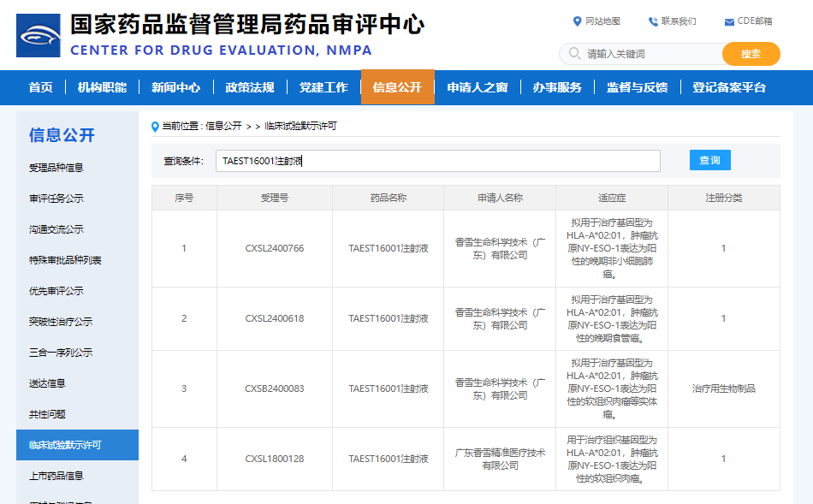Click drug name in CXSL2400766 row

(x=389, y=248)
